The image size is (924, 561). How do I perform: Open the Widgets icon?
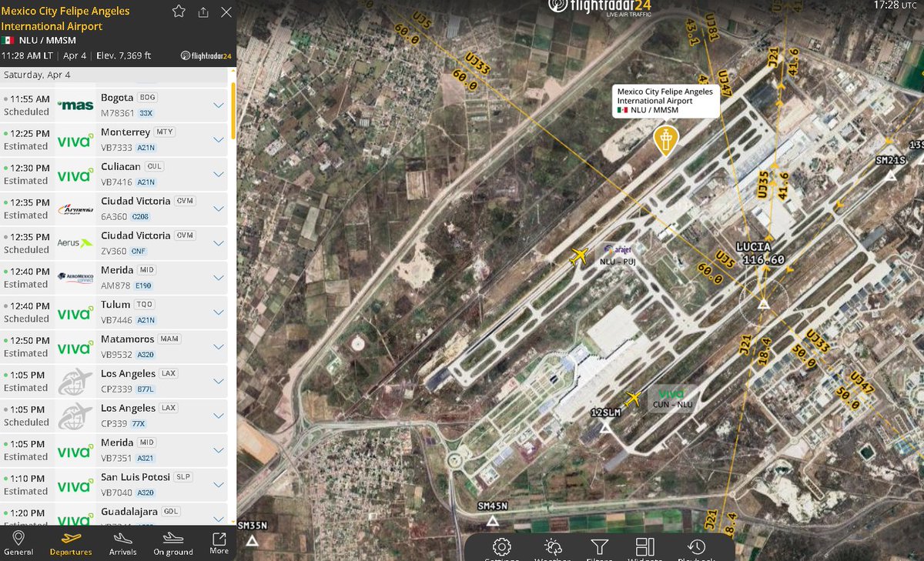coord(645,547)
